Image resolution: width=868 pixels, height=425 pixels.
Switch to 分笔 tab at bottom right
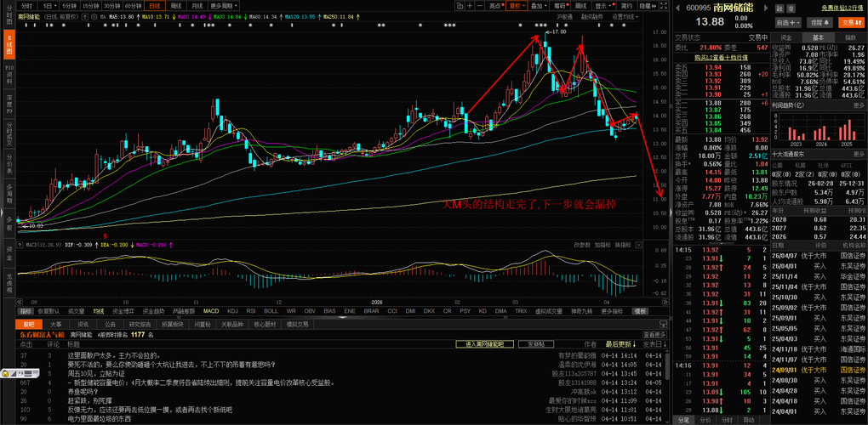point(685,420)
